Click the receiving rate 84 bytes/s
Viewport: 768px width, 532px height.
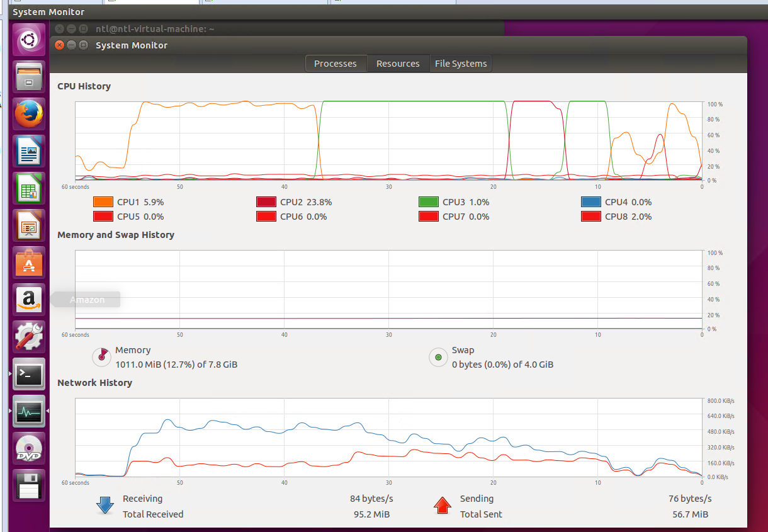coord(371,499)
